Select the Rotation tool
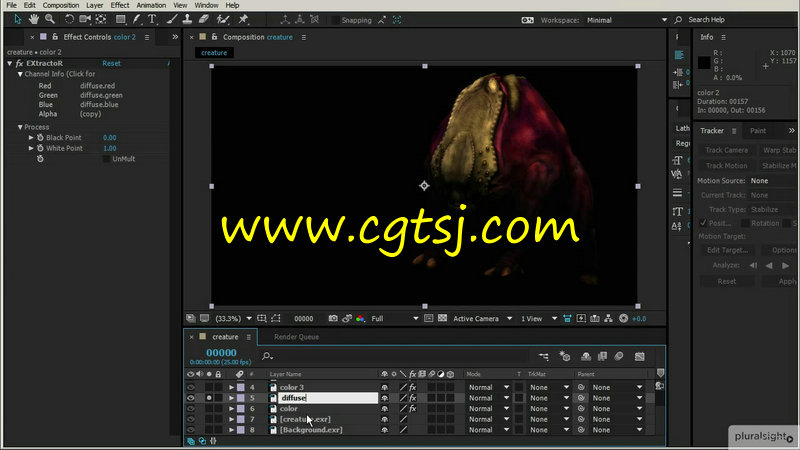 [x=69, y=19]
